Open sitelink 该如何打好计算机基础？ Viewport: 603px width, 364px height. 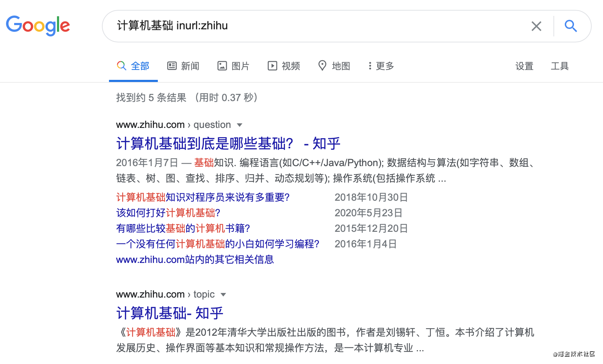[168, 213]
